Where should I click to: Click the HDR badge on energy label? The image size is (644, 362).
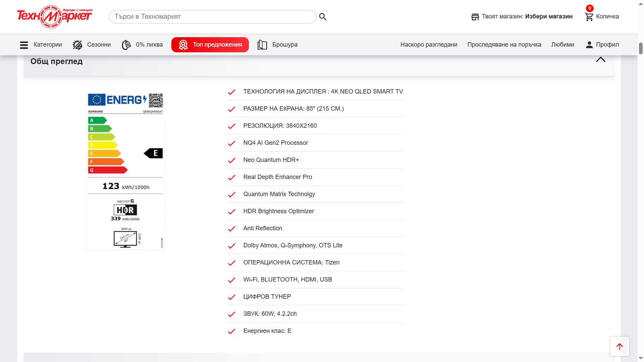point(125,210)
